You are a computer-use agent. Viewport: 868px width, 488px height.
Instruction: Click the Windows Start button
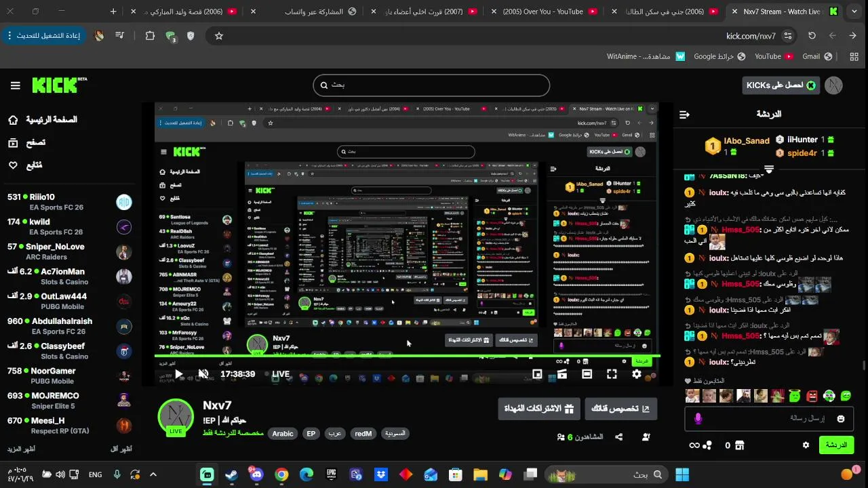click(682, 474)
